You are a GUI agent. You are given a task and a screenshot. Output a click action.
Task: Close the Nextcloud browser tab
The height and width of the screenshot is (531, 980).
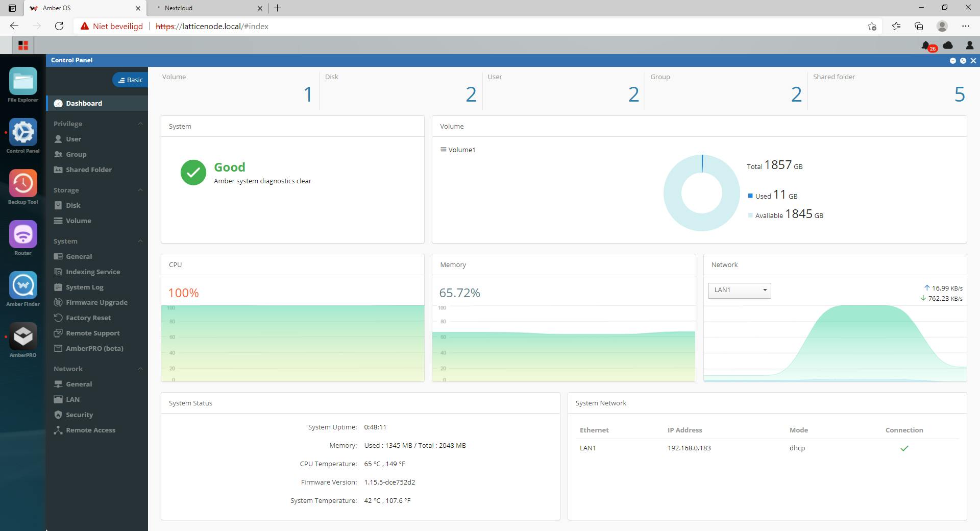click(260, 8)
